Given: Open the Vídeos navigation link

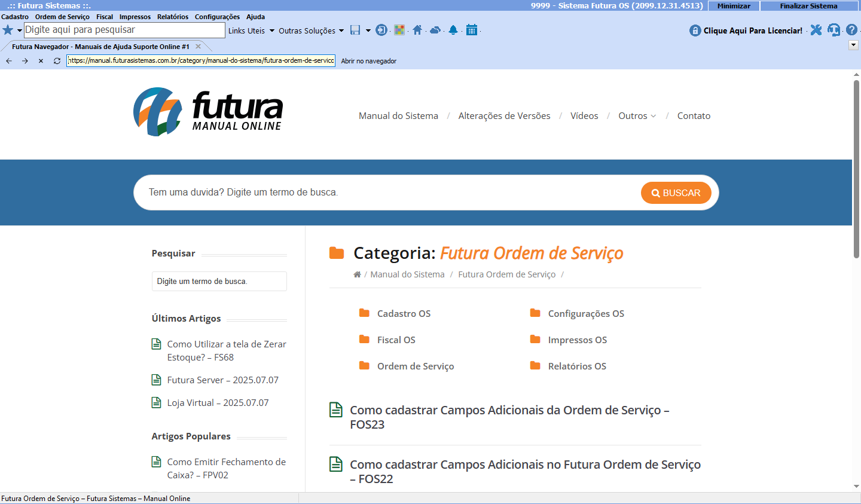Looking at the screenshot, I should pyautogui.click(x=584, y=116).
